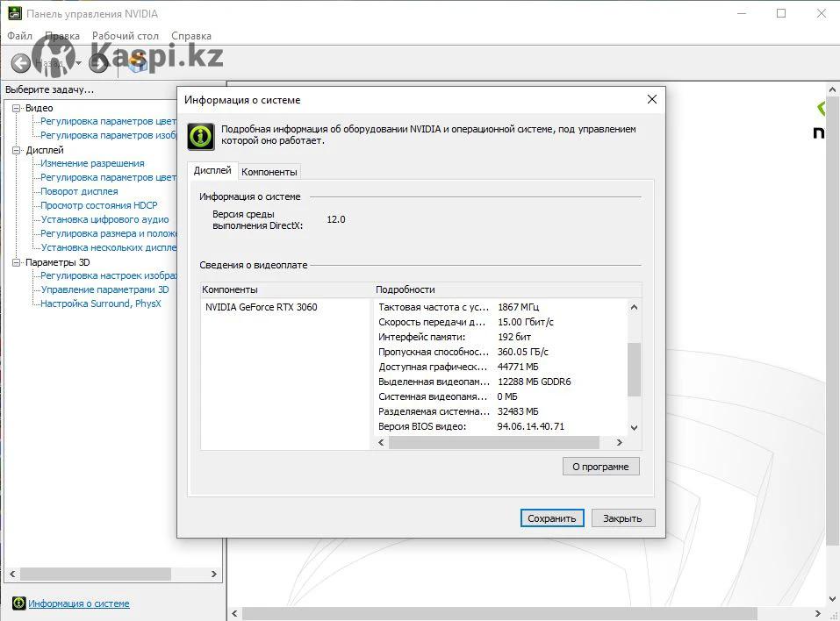Select the Дисплей category label in the tree
Screen dimensions: 840x621
pos(45,151)
